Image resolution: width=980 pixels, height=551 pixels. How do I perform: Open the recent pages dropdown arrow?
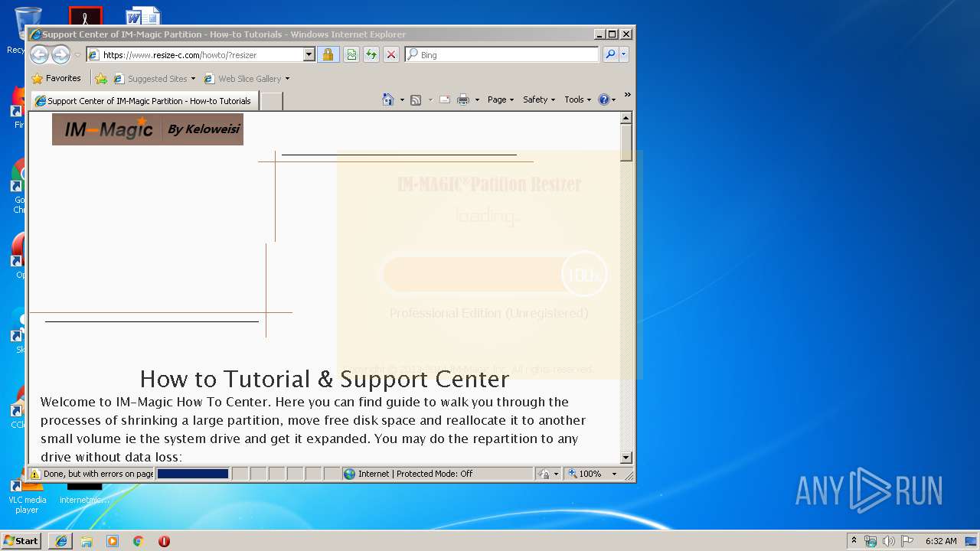77,55
